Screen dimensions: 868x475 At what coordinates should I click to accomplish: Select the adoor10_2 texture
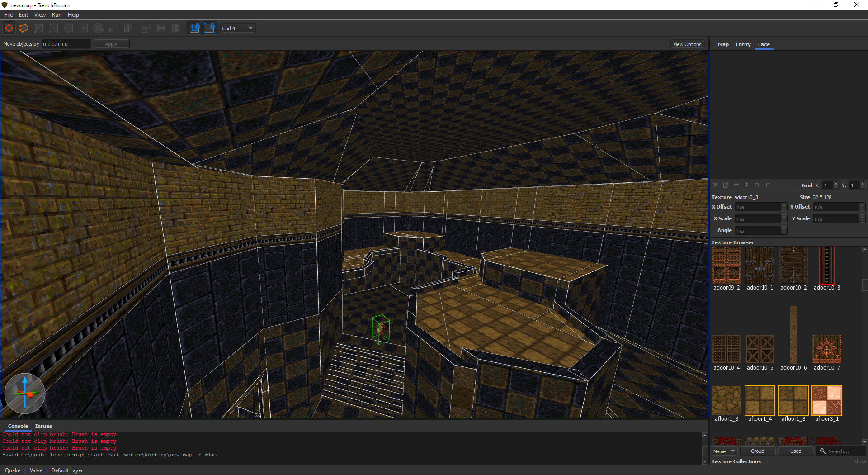(x=793, y=266)
